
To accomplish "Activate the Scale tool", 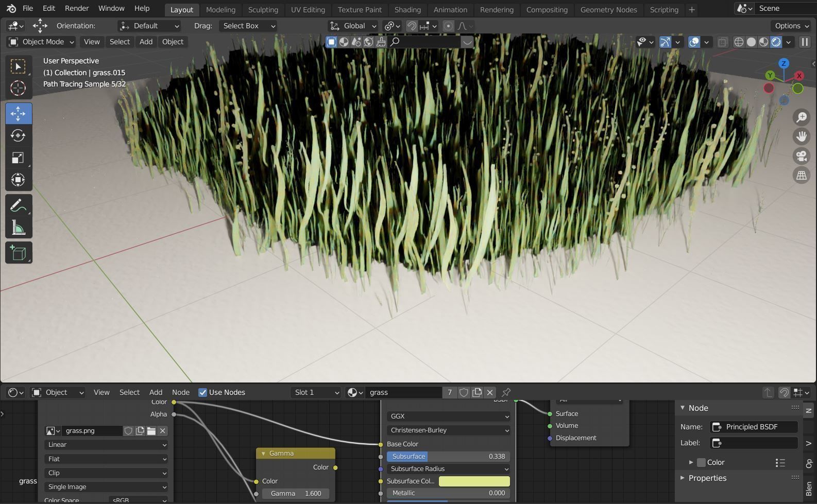I will click(18, 158).
